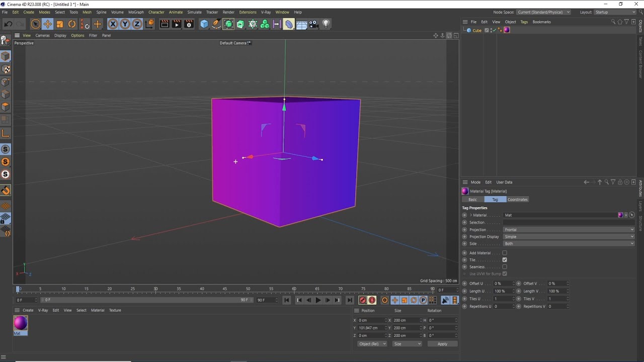The width and height of the screenshot is (644, 362).
Task: Select the Texture mode checkerboard icon
Action: (x=6, y=69)
